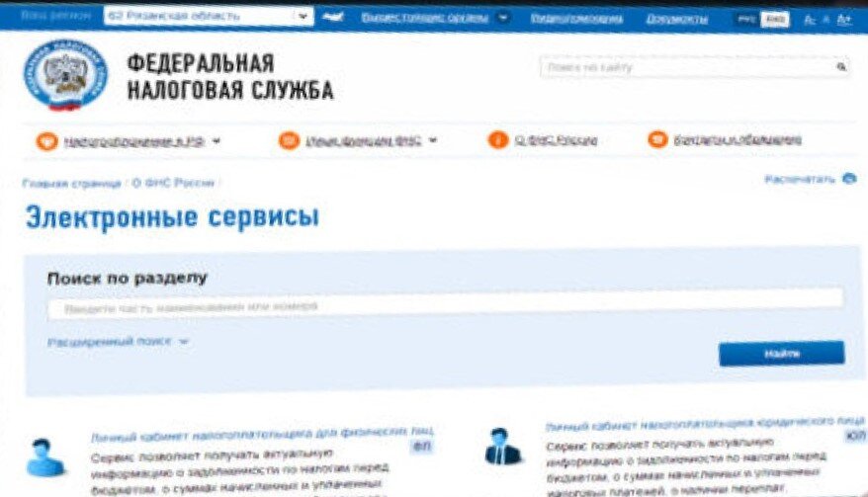The width and height of the screenshot is (868, 497).
Task: Go to О ФНС России breadcrumb
Action: coord(173,183)
